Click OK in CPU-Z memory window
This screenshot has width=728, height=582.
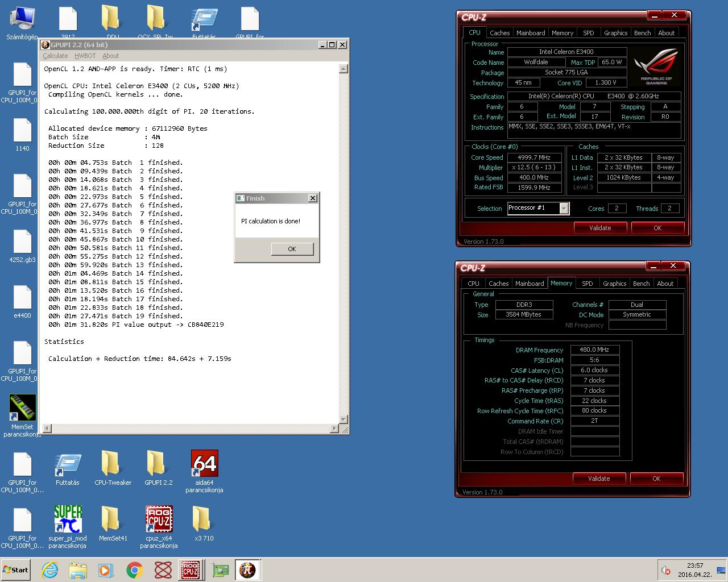tap(656, 479)
